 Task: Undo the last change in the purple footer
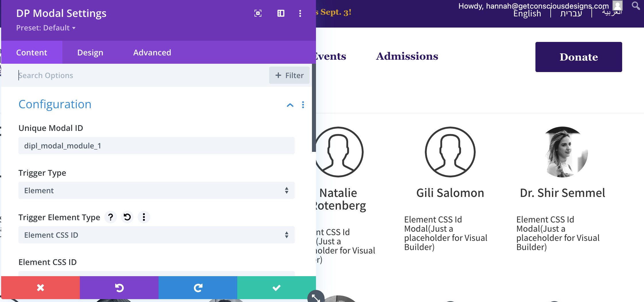point(119,288)
